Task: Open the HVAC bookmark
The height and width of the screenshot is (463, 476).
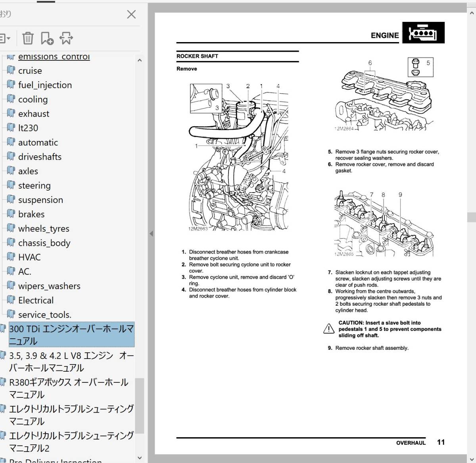Action: [x=29, y=257]
